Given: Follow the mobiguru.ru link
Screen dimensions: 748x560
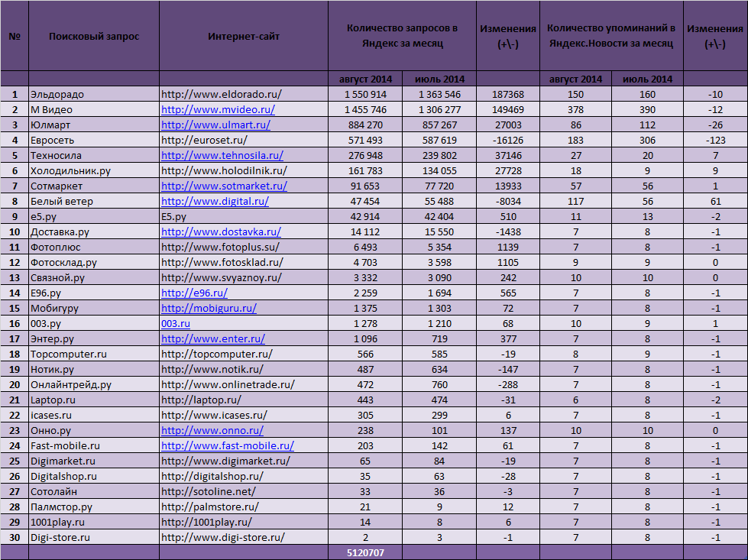Looking at the screenshot, I should pyautogui.click(x=209, y=309).
